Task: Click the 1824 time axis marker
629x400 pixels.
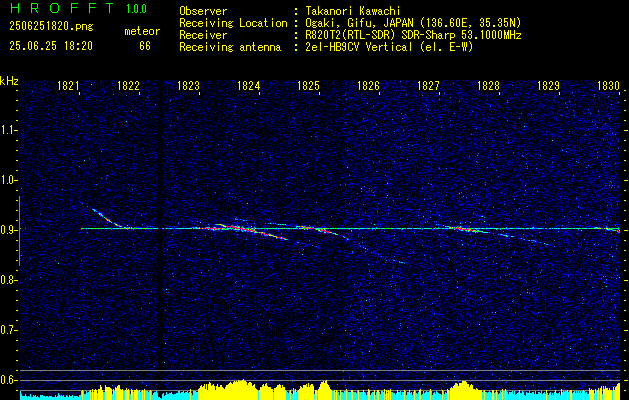Action: click(248, 86)
